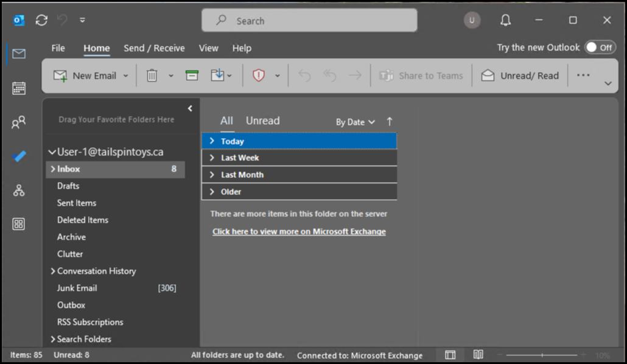Click the Archive icon in ribbon
Screen dimensions: 627x364
[192, 75]
